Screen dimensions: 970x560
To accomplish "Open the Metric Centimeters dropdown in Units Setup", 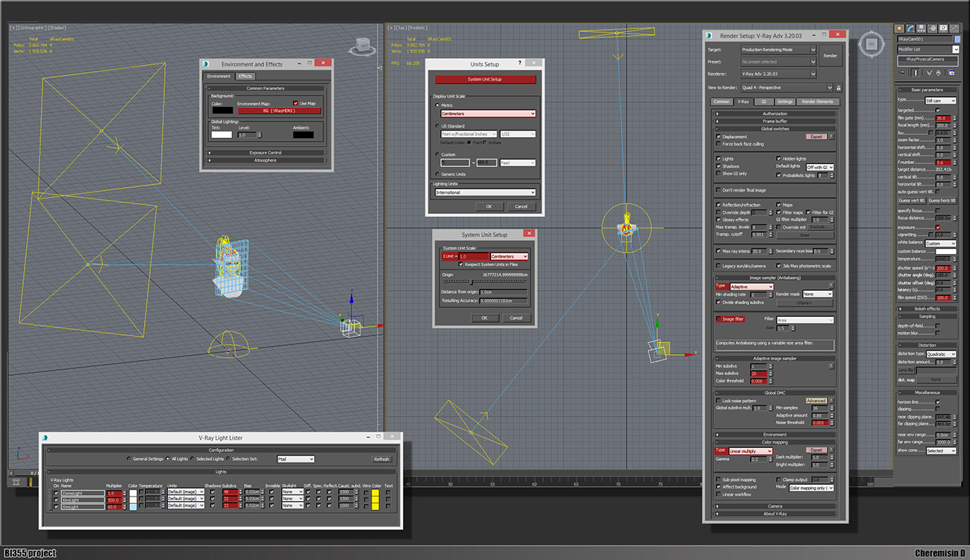I will [488, 113].
